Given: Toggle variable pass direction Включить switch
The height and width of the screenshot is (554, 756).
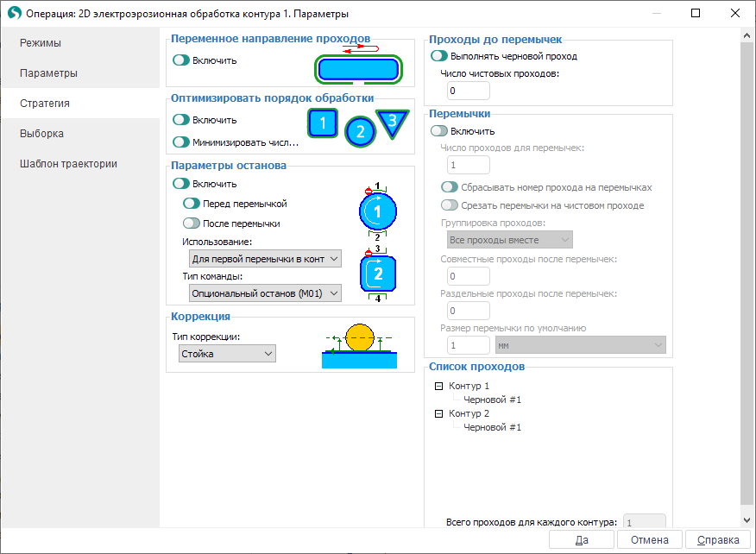Looking at the screenshot, I should click(x=181, y=60).
